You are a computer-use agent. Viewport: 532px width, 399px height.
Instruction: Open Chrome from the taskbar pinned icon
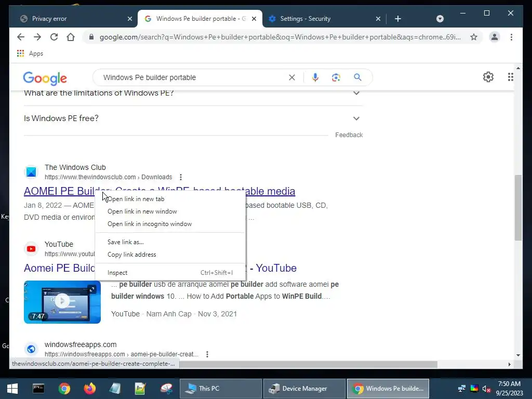(64, 389)
